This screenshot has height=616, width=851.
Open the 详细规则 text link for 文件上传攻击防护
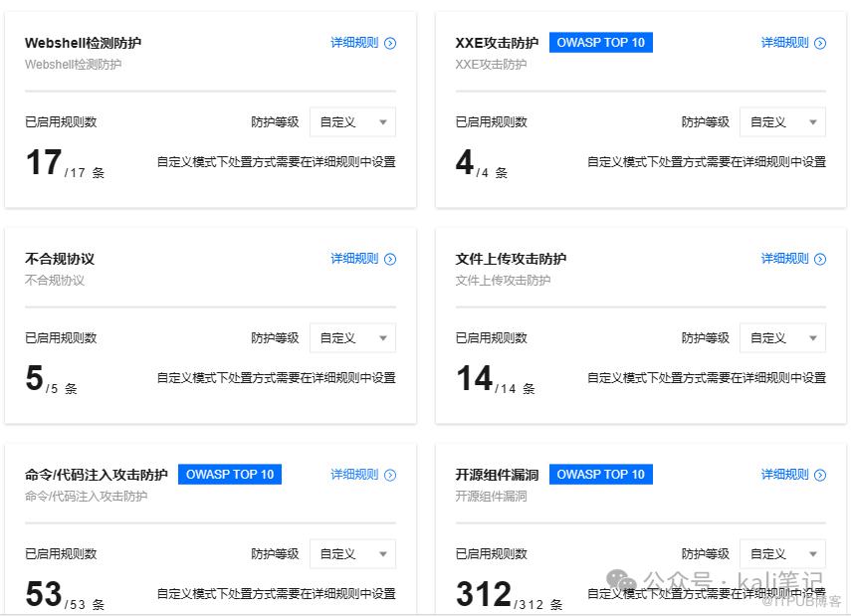[784, 259]
